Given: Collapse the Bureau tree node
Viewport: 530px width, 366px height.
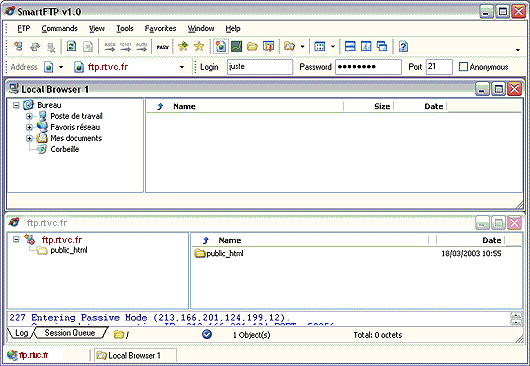Looking at the screenshot, I should coord(16,105).
